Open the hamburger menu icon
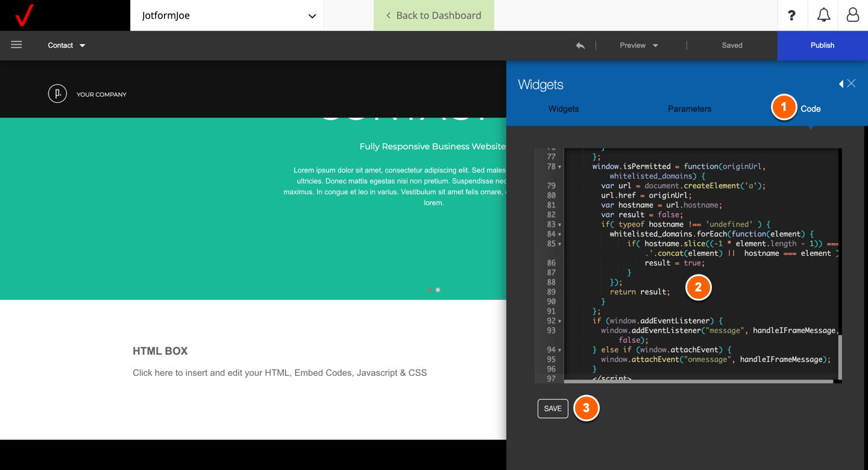The width and height of the screenshot is (868, 470). [16, 45]
